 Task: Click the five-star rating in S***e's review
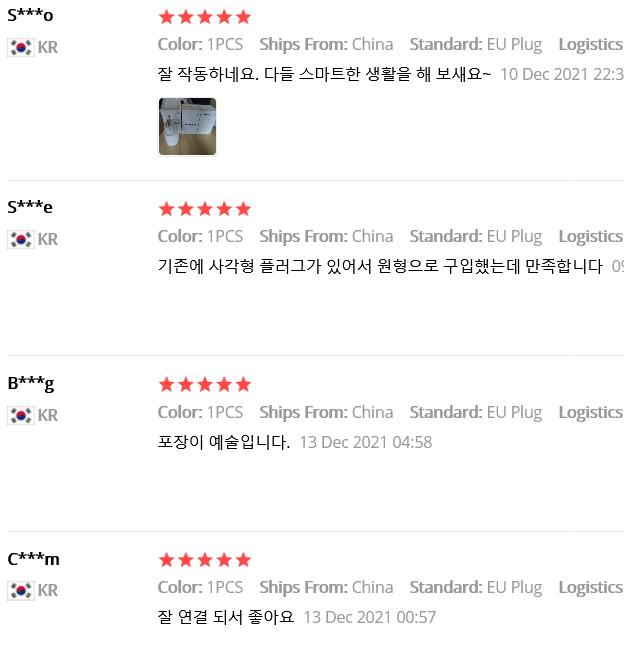click(x=205, y=209)
